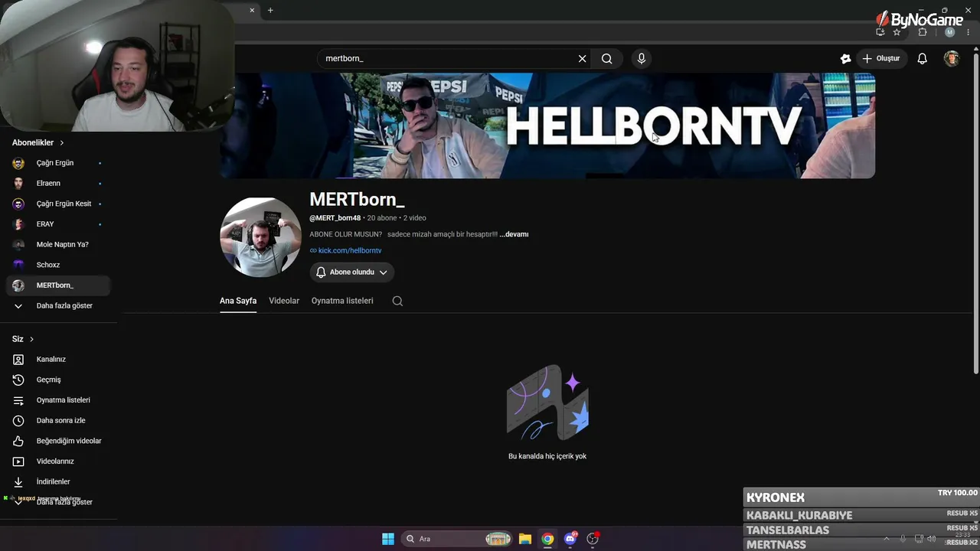Open Çağrı Ergün Kesit channel
Screen dimensions: 980x551
(58, 204)
